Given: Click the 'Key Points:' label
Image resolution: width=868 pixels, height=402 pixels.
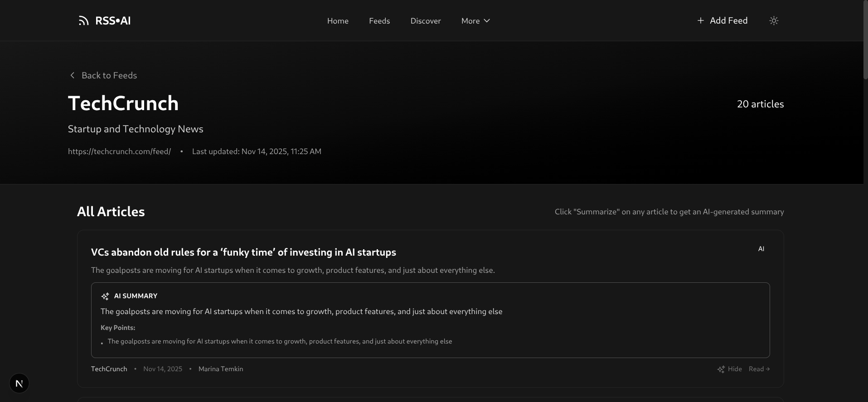Looking at the screenshot, I should [118, 328].
